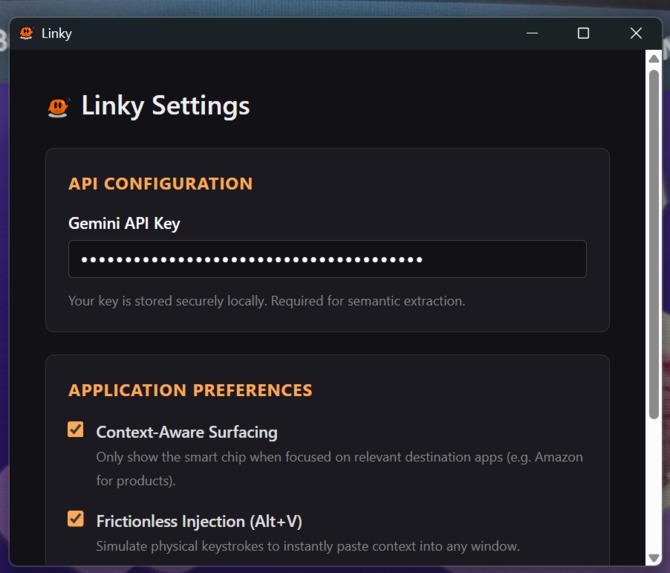Screen dimensions: 670x573
Task: Maximize the Linky window
Action: coord(583,33)
